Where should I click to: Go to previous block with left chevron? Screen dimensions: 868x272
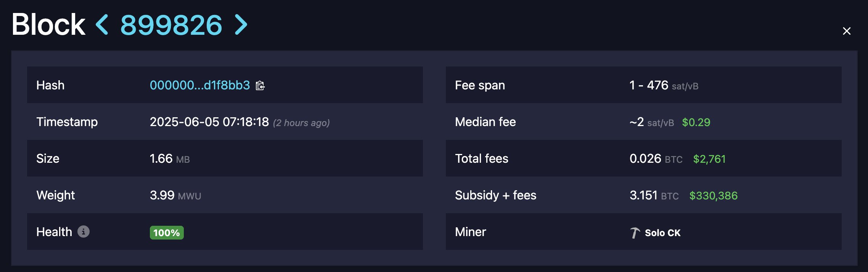point(102,25)
